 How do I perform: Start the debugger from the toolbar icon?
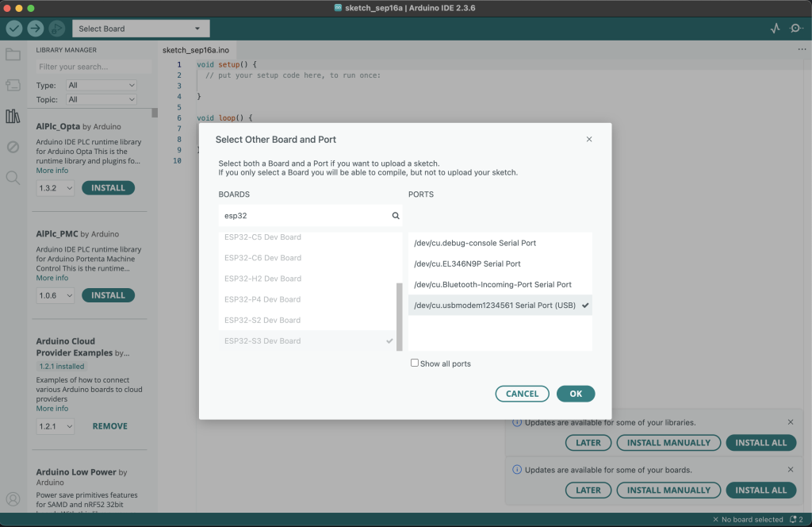coord(56,29)
